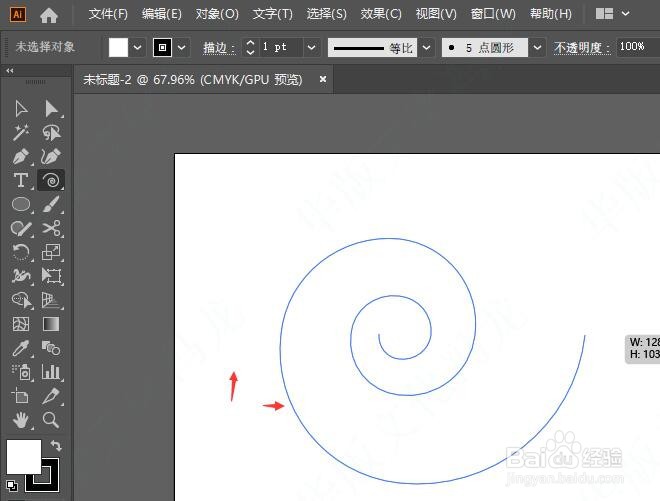This screenshot has width=660, height=501.
Task: Select the Mesh tool
Action: coord(21,324)
